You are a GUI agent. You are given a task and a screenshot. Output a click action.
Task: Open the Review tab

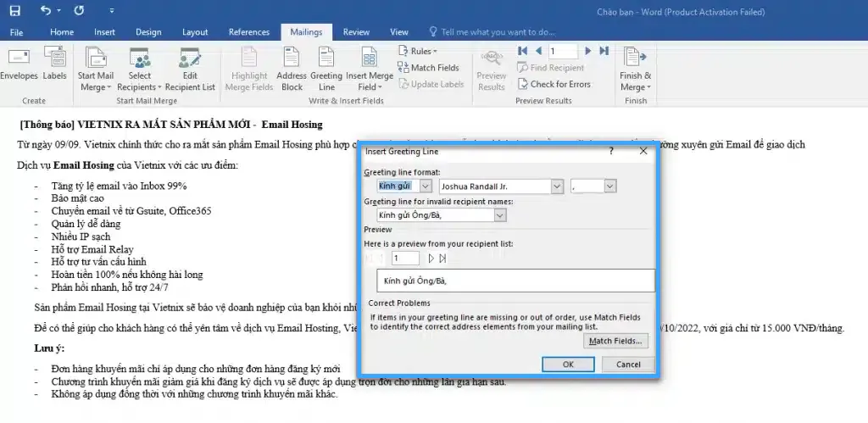point(356,32)
